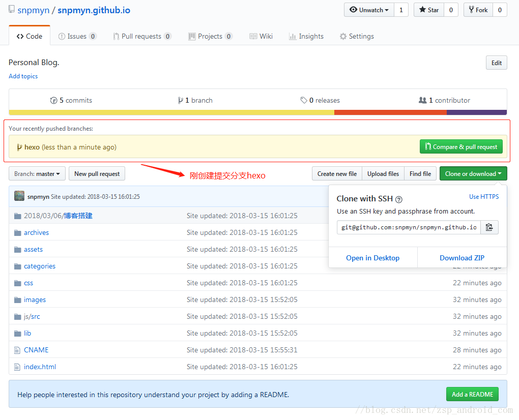Click the folder icon for lib

click(17, 334)
